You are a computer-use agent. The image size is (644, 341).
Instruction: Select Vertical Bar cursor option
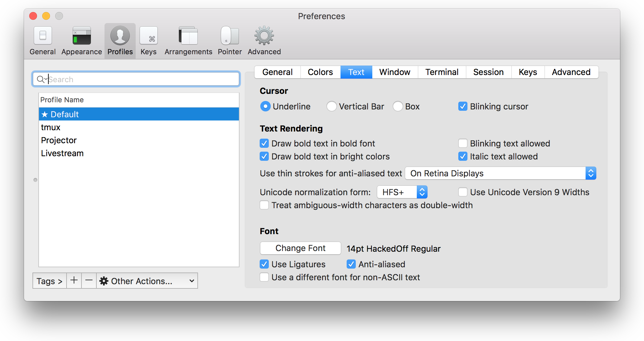331,107
